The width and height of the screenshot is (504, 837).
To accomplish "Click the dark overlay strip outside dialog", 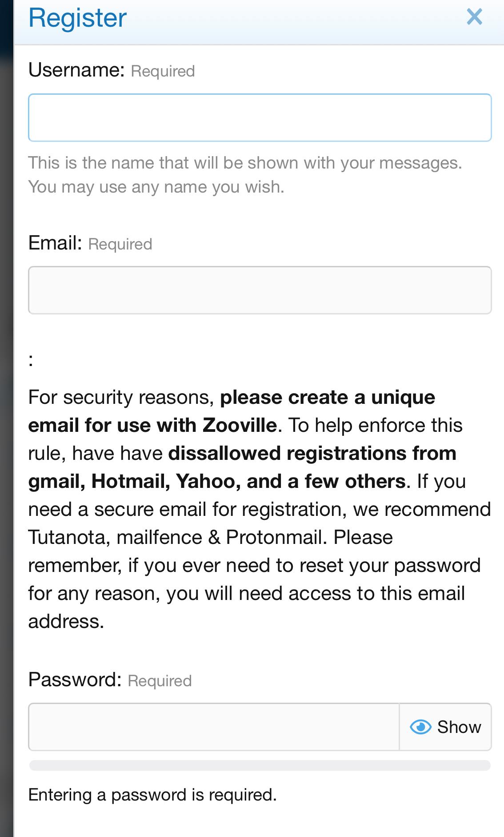I will [6, 400].
